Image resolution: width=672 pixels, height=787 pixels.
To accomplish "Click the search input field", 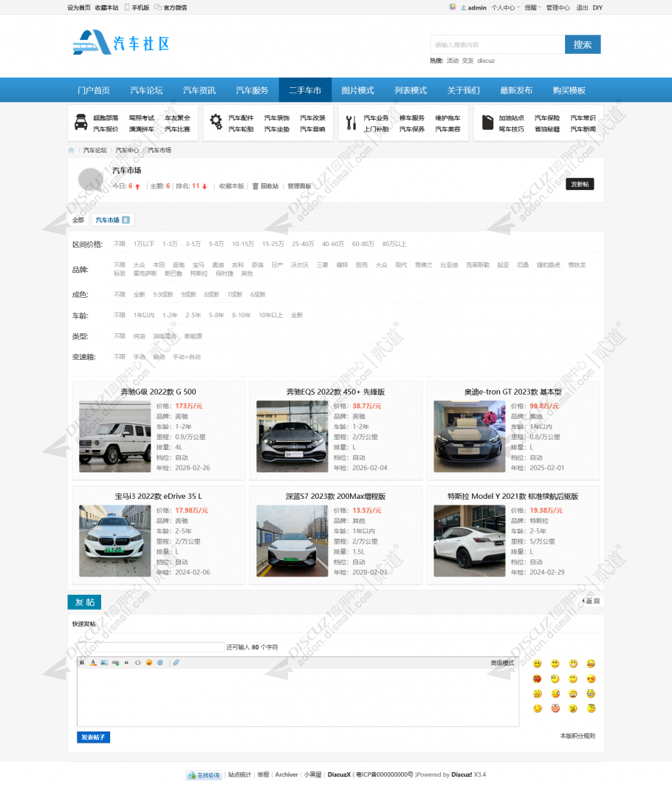I will point(498,44).
